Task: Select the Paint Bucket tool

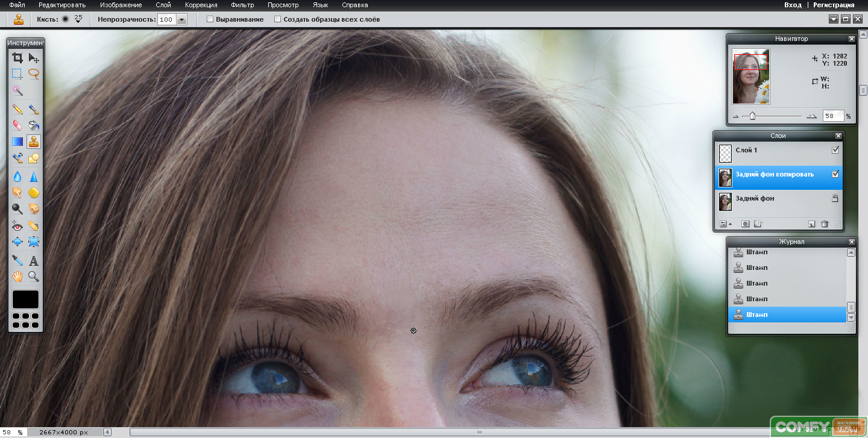Action: point(34,125)
